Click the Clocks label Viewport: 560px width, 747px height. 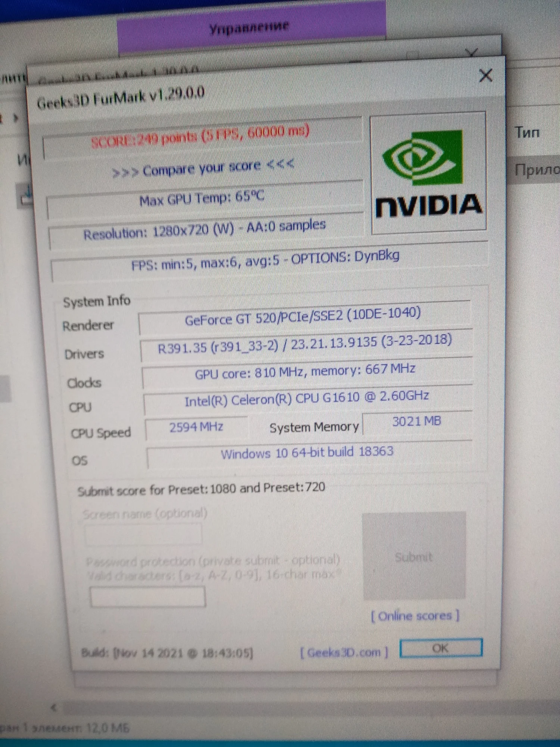[84, 383]
